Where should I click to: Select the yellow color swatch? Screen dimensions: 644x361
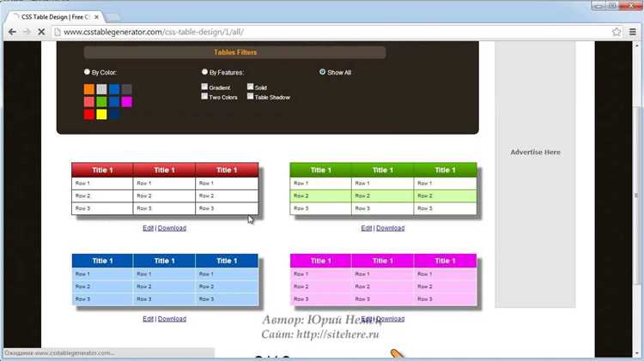tap(101, 114)
